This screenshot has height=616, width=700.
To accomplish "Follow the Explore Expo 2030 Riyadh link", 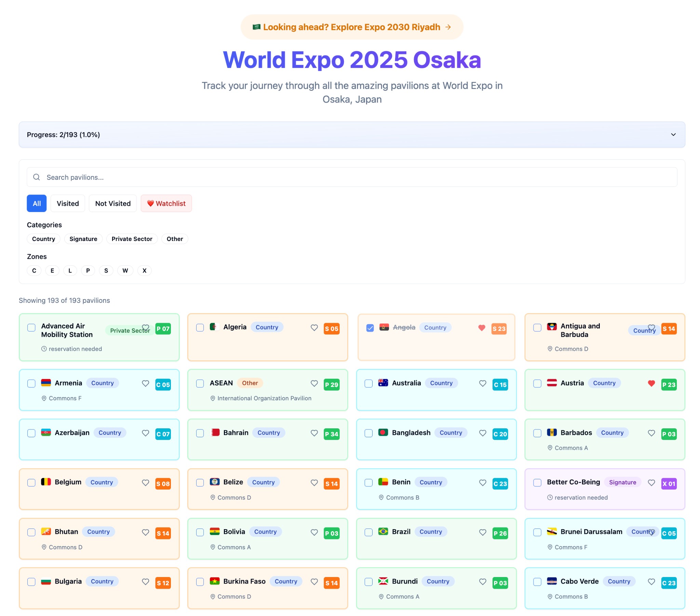I will coord(351,27).
